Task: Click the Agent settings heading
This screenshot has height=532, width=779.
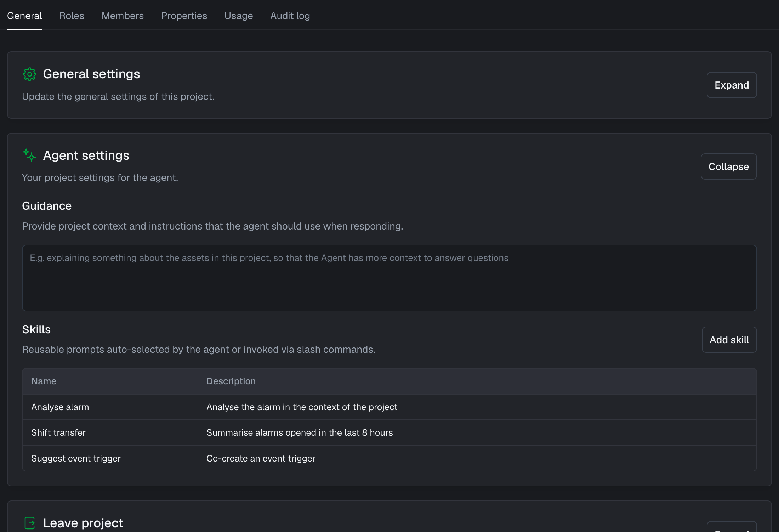Action: click(86, 155)
